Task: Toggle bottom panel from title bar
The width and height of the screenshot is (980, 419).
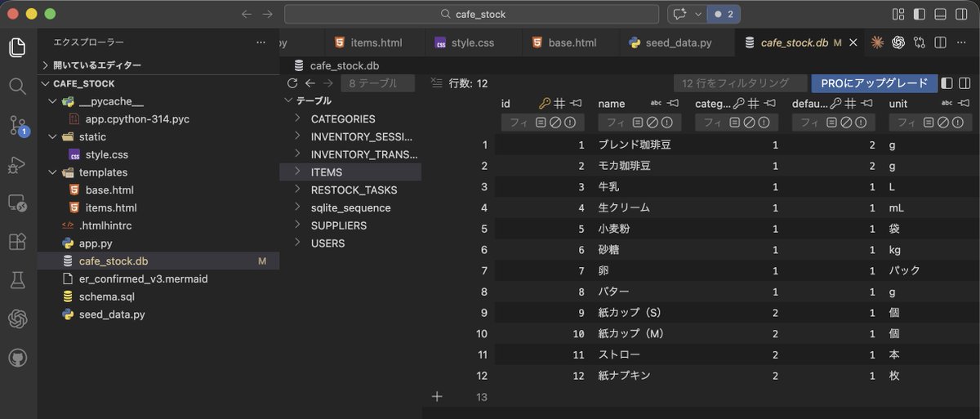Action: click(940, 14)
